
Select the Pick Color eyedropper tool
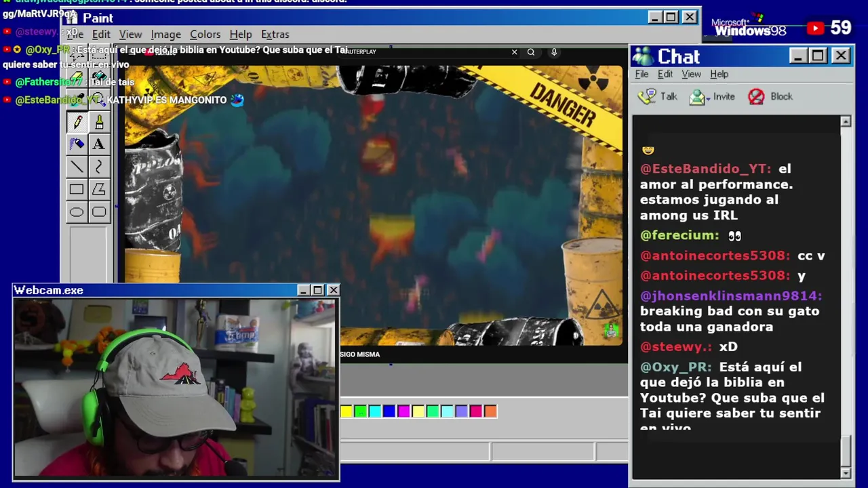tap(77, 99)
